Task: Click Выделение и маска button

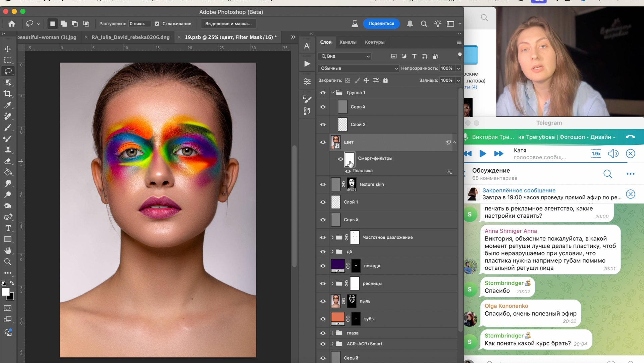Action: coord(228,24)
